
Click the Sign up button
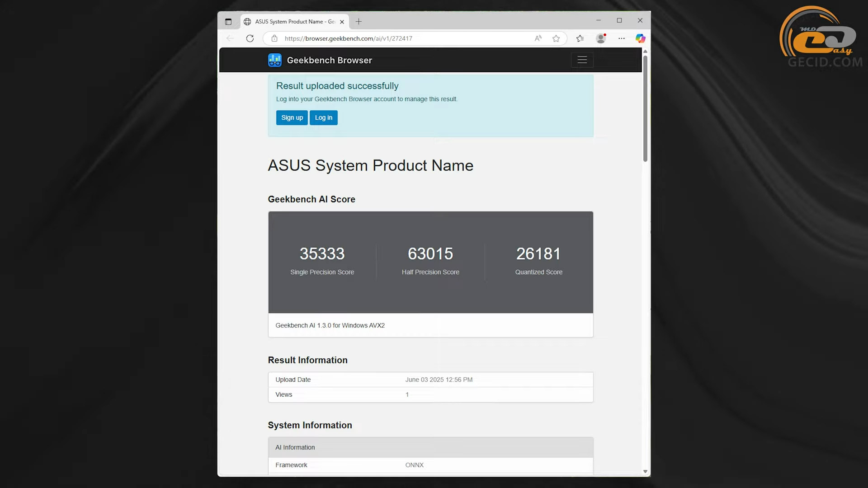tap(292, 117)
